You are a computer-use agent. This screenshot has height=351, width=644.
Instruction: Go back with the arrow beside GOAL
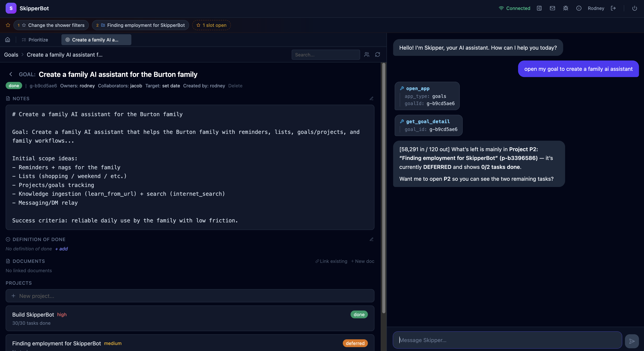(11, 74)
